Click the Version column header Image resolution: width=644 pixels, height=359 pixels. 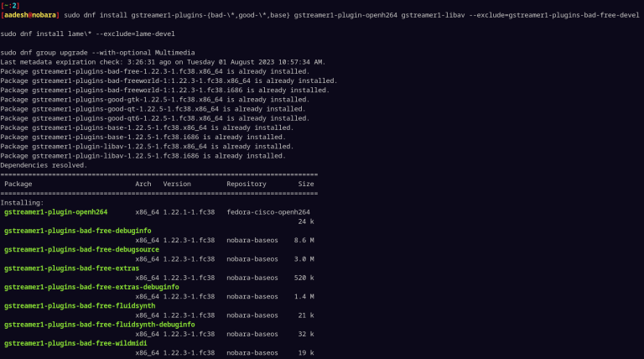click(177, 184)
